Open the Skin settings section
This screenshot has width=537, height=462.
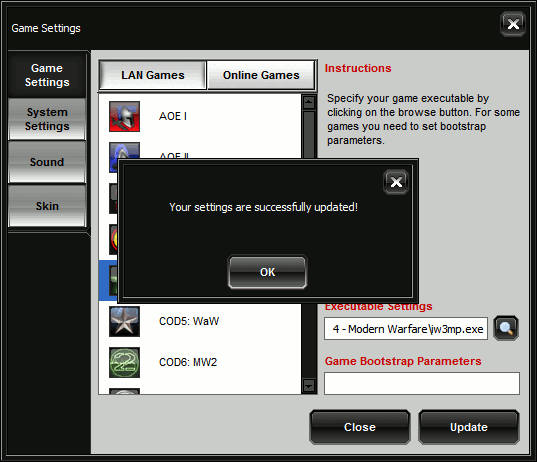click(47, 206)
